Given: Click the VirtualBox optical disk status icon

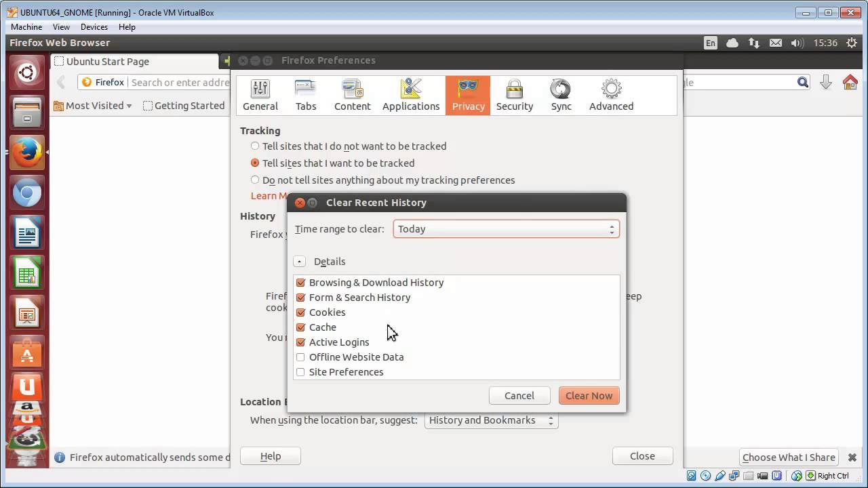Looking at the screenshot, I should click(705, 476).
